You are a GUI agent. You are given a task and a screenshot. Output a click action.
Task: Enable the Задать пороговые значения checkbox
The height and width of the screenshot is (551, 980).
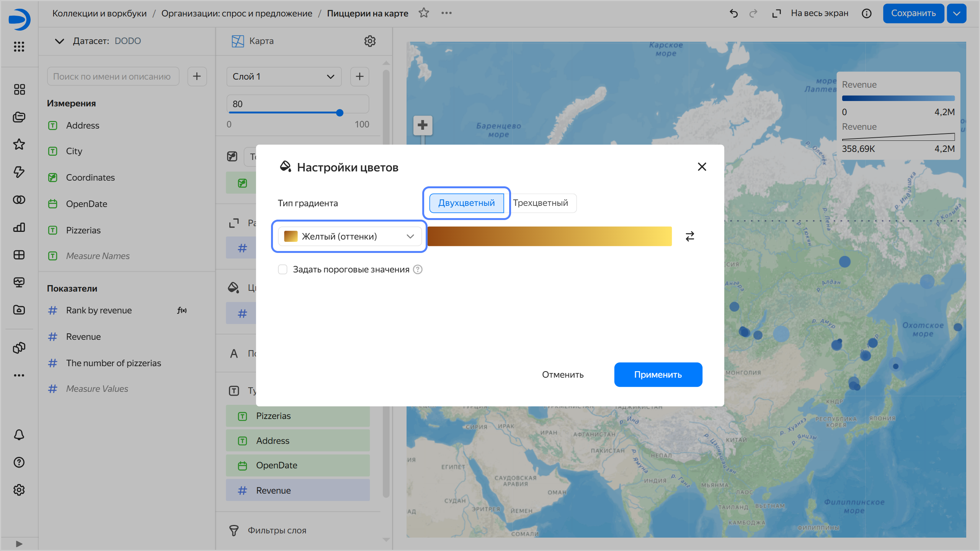coord(283,270)
